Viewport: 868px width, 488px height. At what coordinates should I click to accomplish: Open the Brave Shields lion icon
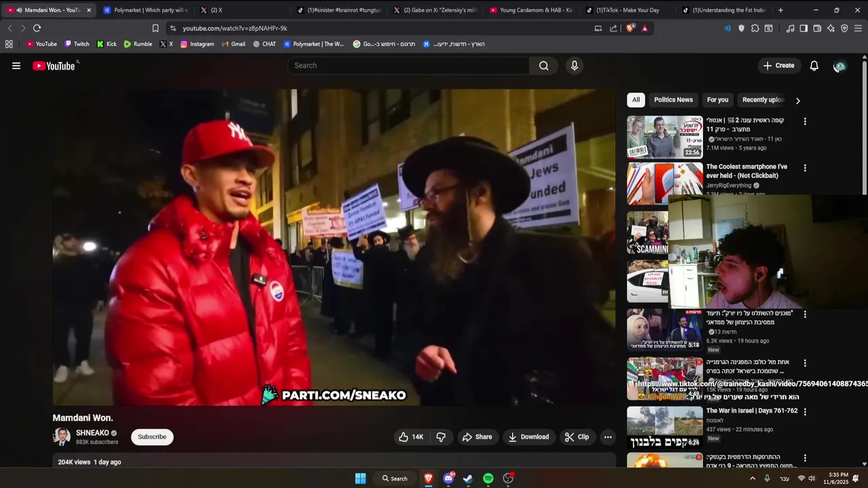click(x=630, y=28)
